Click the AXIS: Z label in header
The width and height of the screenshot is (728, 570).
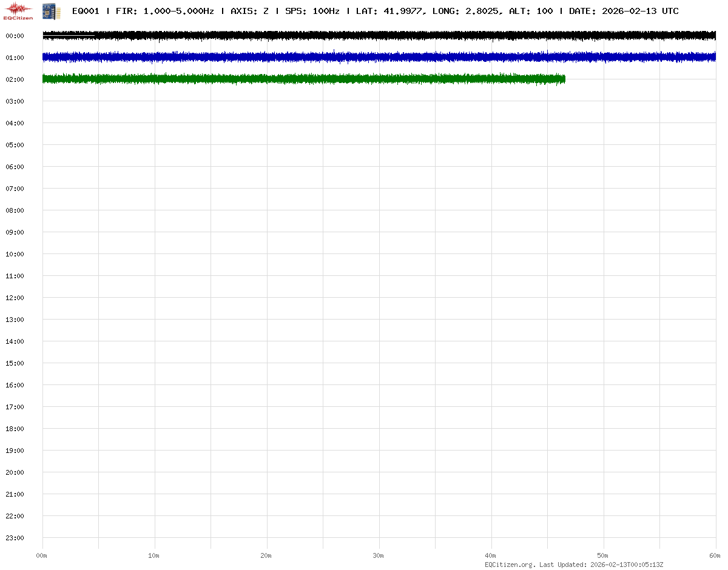[x=249, y=11]
